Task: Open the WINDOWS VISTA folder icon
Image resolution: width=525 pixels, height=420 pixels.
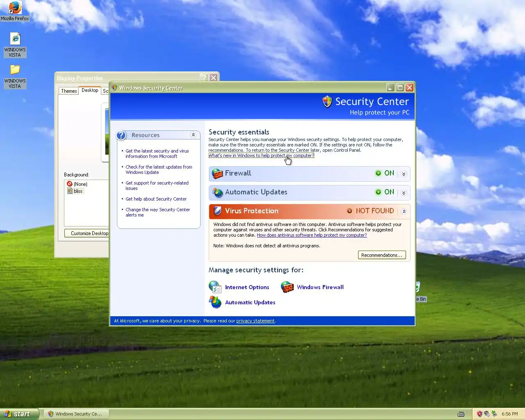Action: [x=15, y=70]
